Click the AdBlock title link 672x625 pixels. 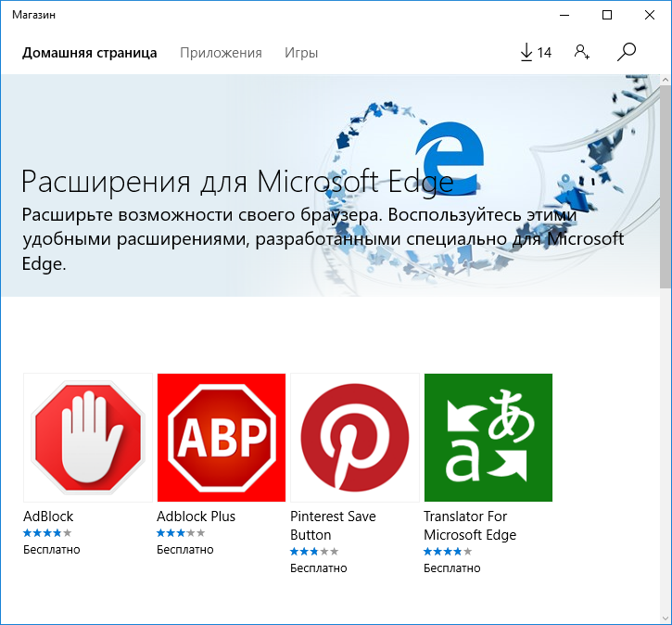48,517
